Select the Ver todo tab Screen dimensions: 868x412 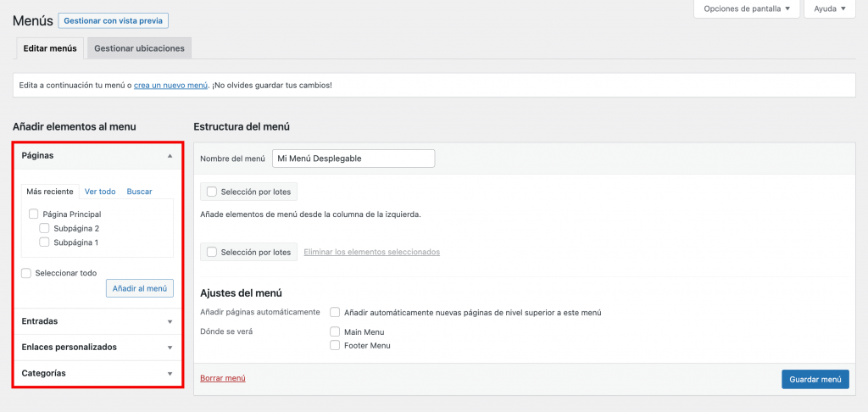(100, 192)
